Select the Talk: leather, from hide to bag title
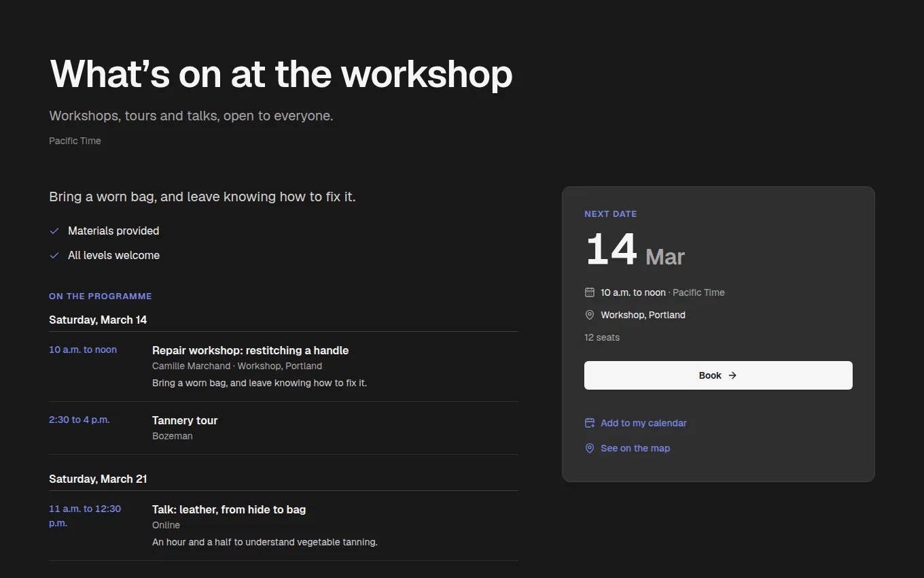 pyautogui.click(x=229, y=509)
